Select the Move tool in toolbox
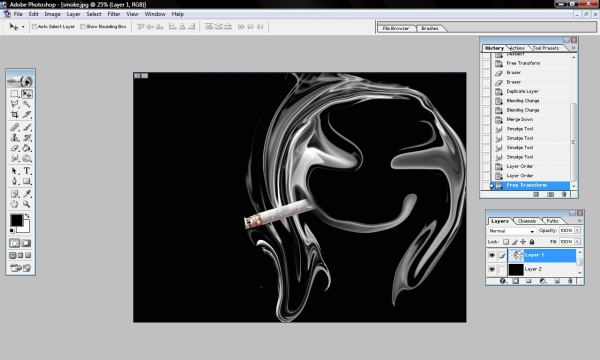Viewport: 600px width, 360px height. (27, 94)
